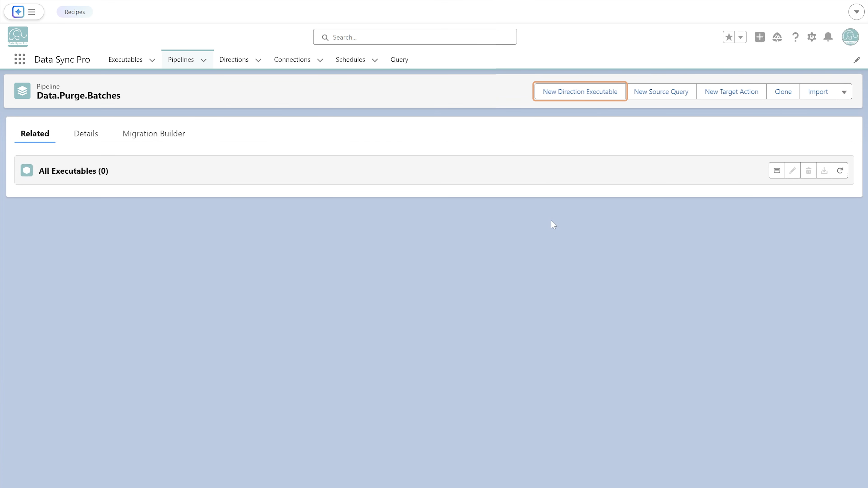This screenshot has width=868, height=488.
Task: Refresh the All Executables list
Action: tap(840, 170)
